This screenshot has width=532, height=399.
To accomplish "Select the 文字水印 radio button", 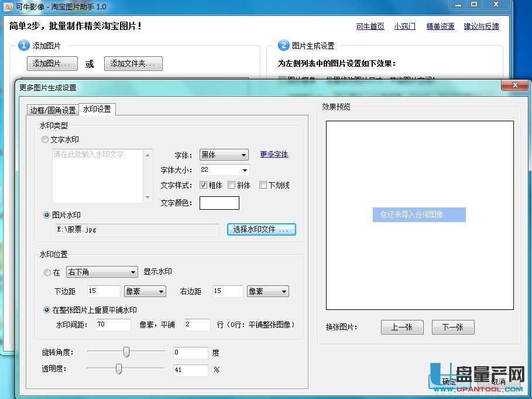I will [45, 139].
